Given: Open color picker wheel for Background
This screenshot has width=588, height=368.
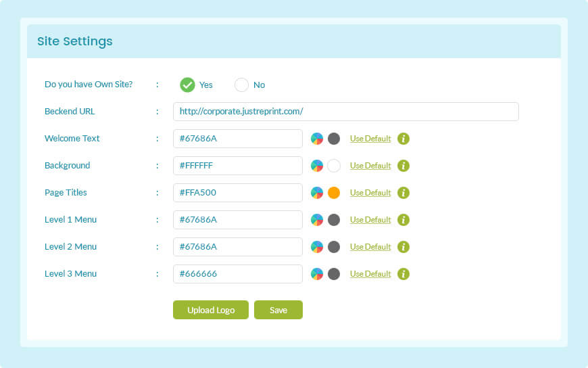Looking at the screenshot, I should click(317, 166).
